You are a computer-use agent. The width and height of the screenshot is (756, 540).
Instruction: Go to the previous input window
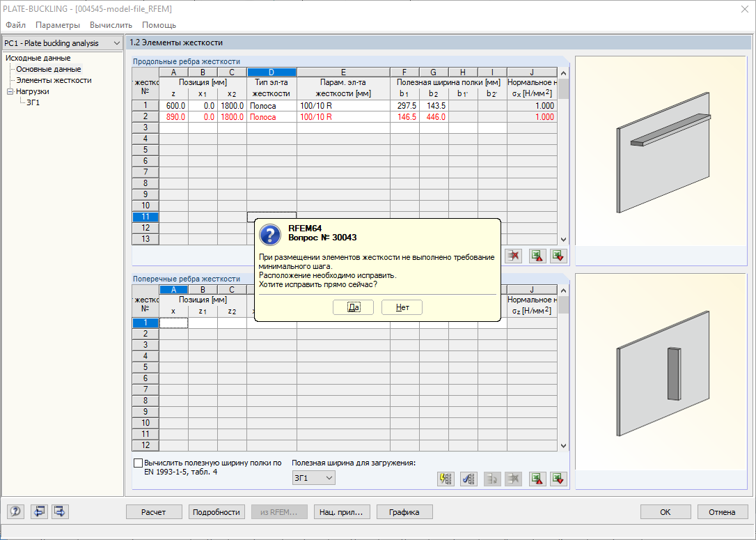point(39,511)
